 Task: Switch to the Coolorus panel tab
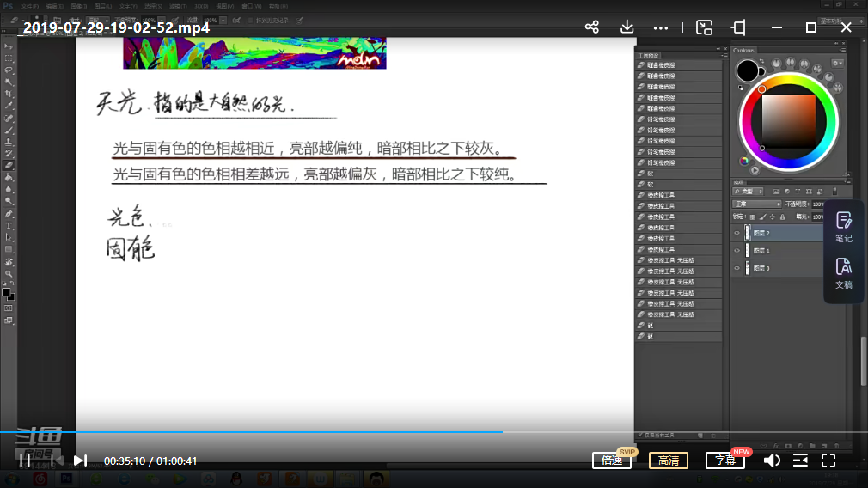[743, 51]
